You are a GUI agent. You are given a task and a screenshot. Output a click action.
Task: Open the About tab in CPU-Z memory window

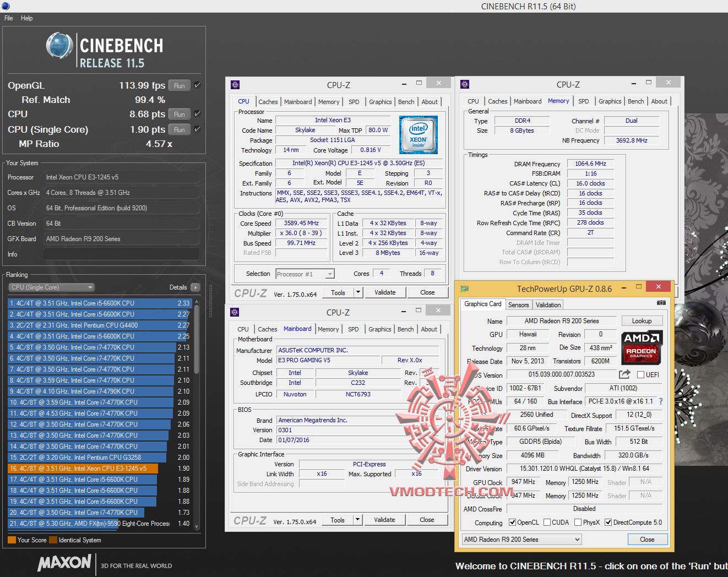(x=659, y=101)
